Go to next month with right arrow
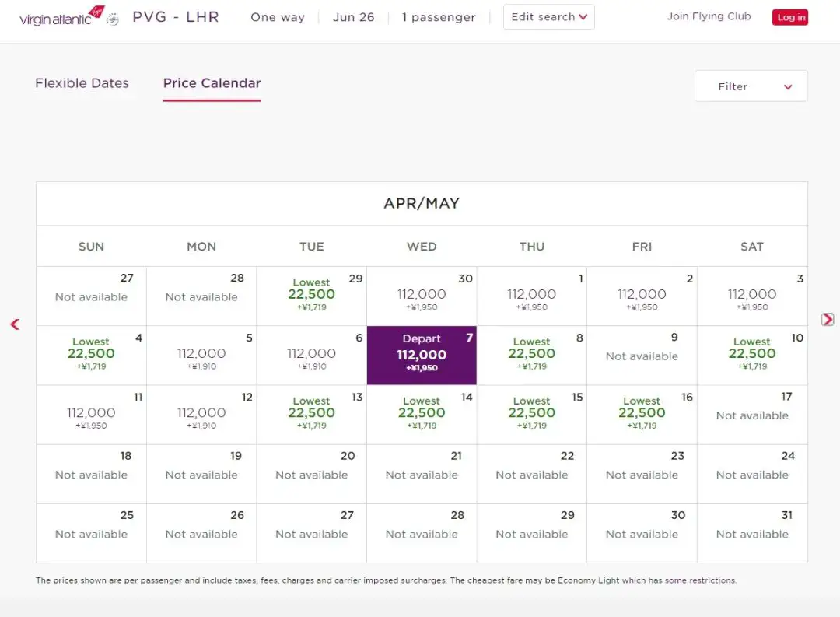The height and width of the screenshot is (617, 840). 828,320
